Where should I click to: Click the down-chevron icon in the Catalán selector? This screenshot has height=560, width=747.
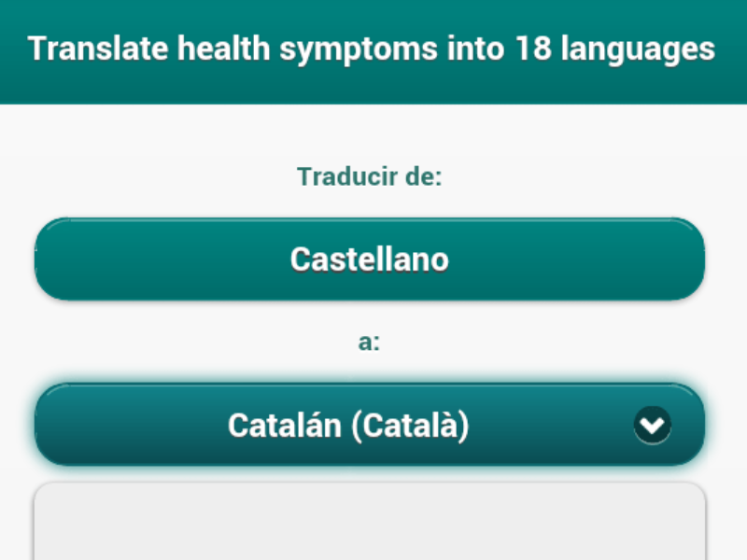click(x=652, y=426)
